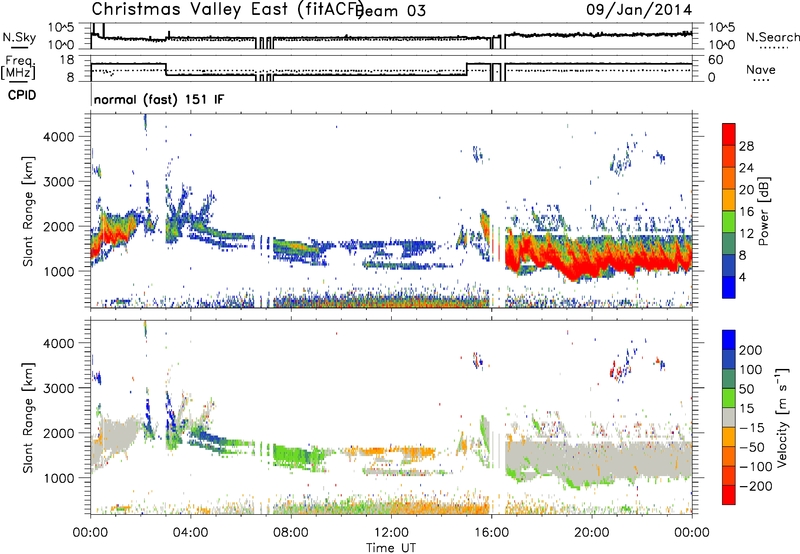Image resolution: width=800 pixels, height=554 pixels.
Task: Pick the red segment of Velocity colorbar
Action: coord(729,495)
